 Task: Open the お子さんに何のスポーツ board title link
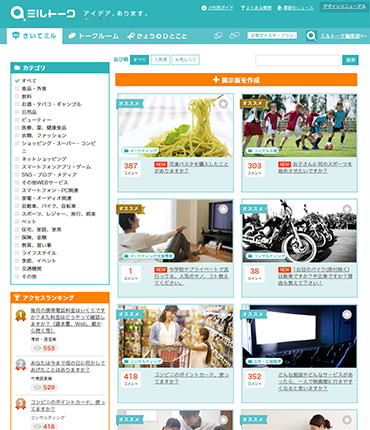(315, 167)
